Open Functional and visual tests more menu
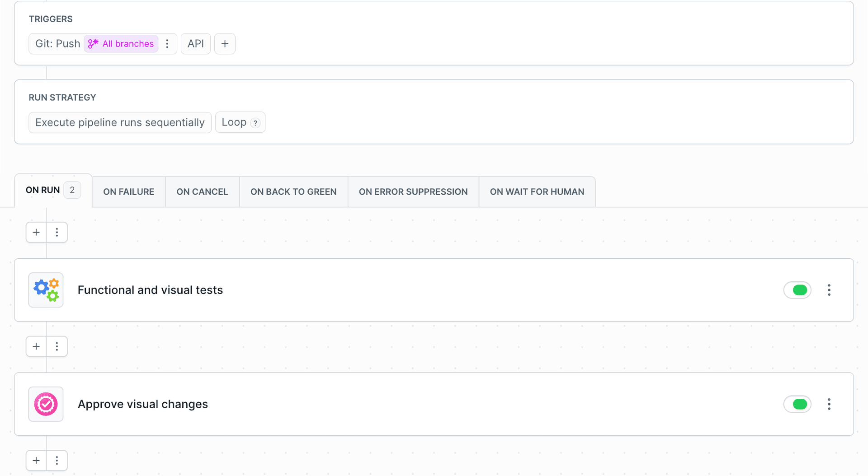Viewport: 868px width, 476px height. click(829, 290)
